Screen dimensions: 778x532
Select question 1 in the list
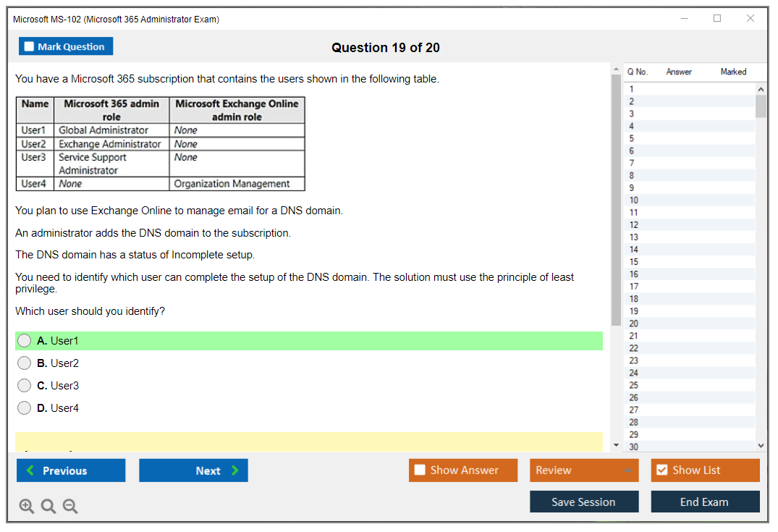(x=690, y=89)
